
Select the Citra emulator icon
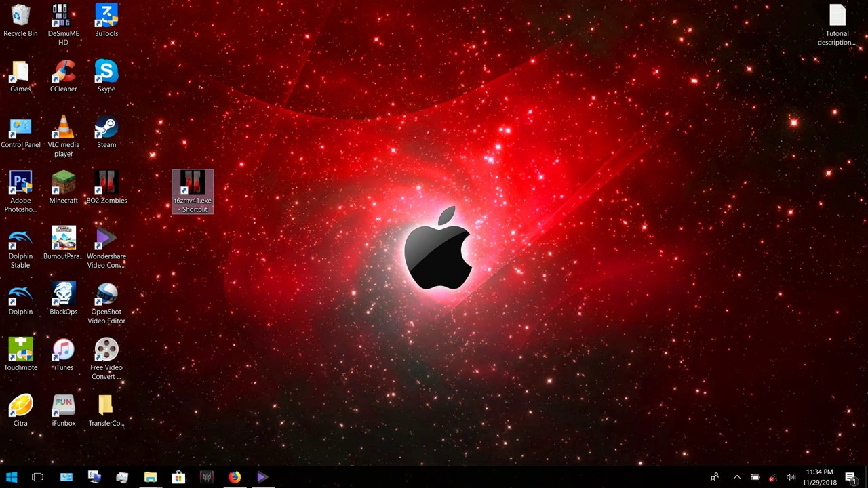(x=20, y=411)
